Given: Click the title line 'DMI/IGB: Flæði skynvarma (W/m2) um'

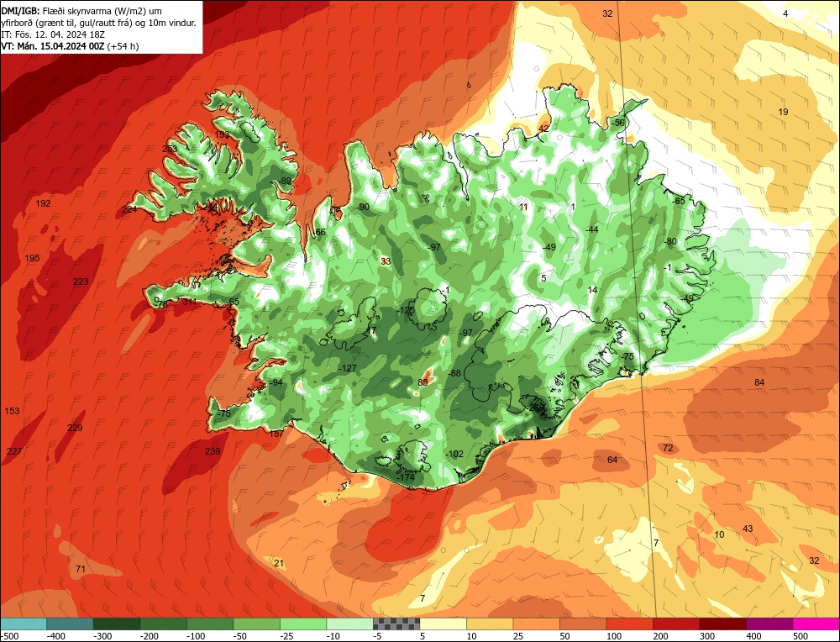Looking at the screenshot, I should (81, 11).
